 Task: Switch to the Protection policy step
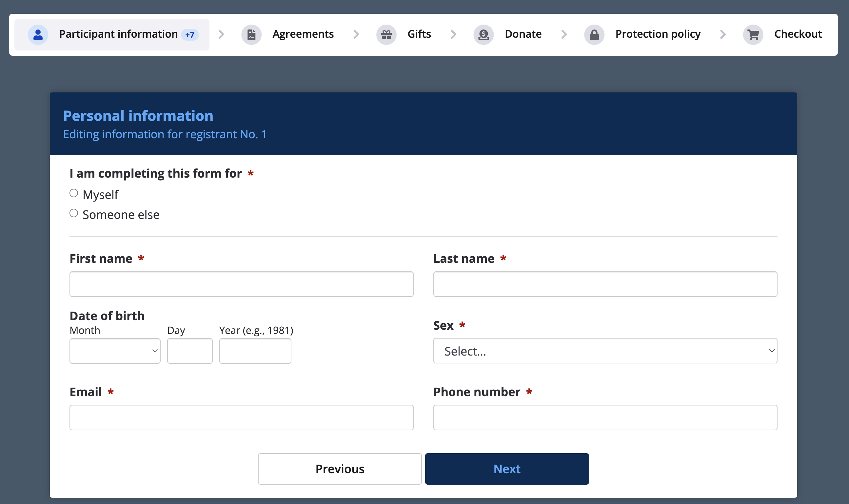[x=657, y=34]
